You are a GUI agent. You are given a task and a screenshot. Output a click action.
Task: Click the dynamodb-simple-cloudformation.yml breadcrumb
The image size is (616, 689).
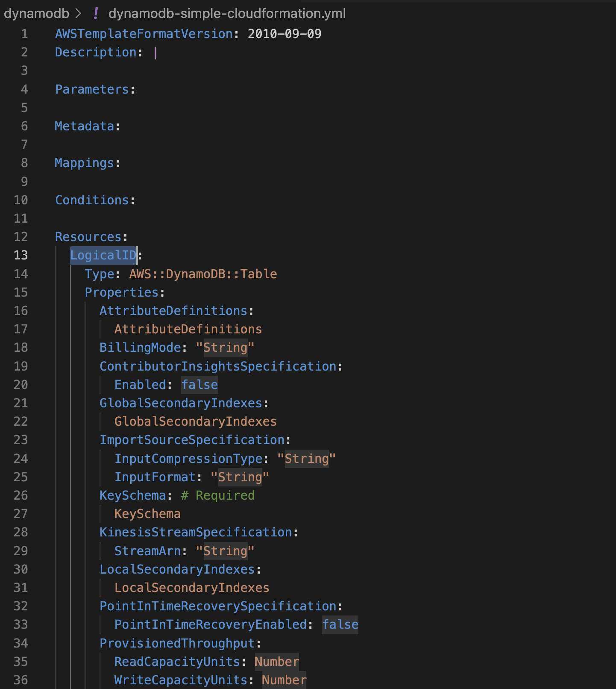(x=227, y=13)
